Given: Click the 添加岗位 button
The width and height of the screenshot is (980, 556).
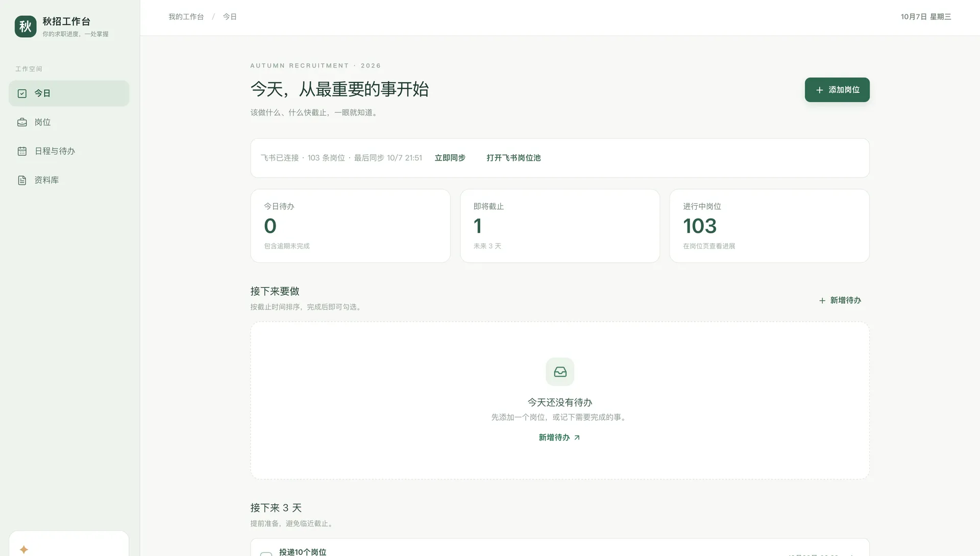Looking at the screenshot, I should coord(837,90).
